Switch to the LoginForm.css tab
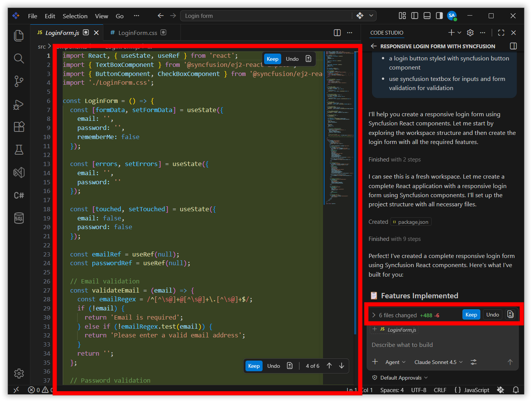 138,33
